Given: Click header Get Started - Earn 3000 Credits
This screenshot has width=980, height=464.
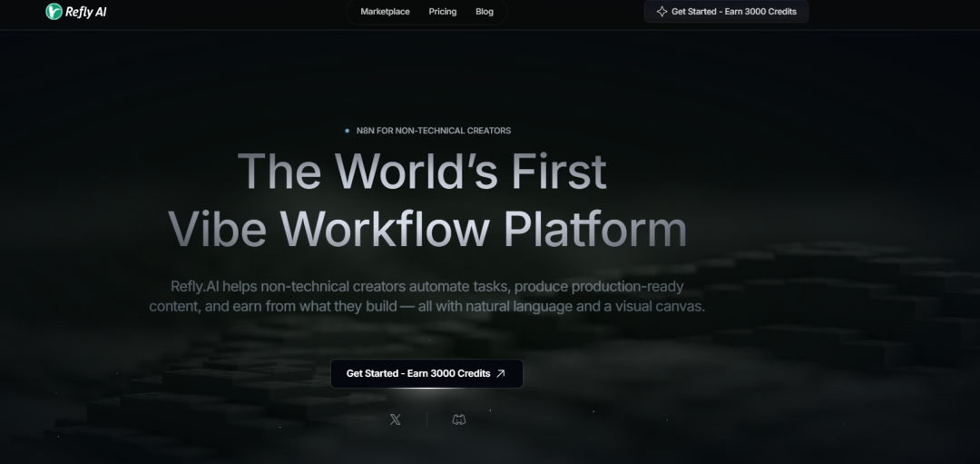Looking at the screenshot, I should (x=726, y=11).
